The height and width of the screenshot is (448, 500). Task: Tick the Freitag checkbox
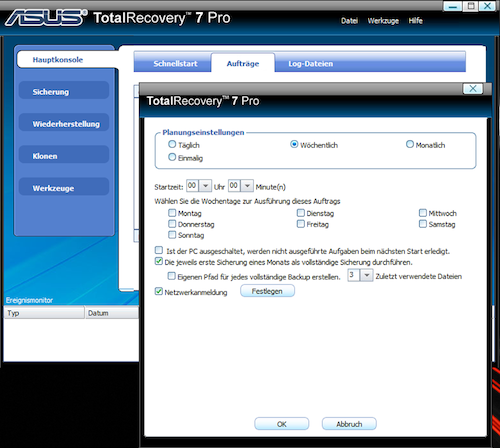[x=301, y=224]
